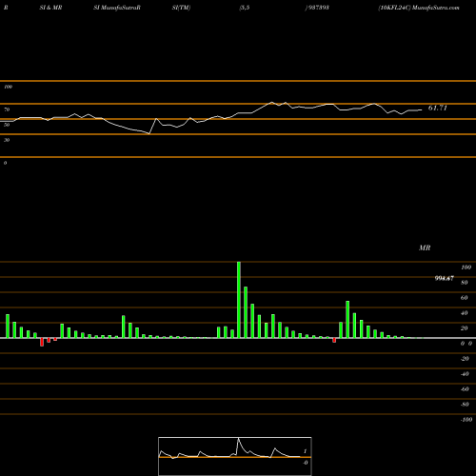Image resolution: width=476 pixels, height=476 pixels.
Task: Click the MR axis label 60
Action: [465, 298]
